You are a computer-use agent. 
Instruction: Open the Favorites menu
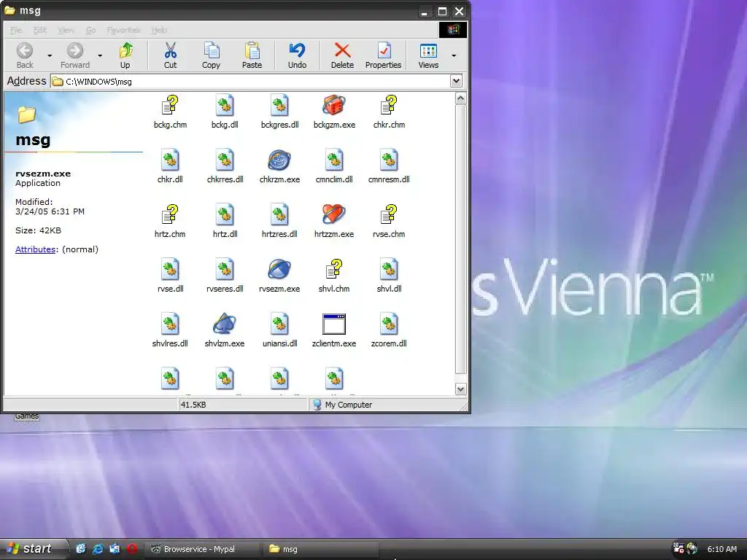(x=123, y=30)
